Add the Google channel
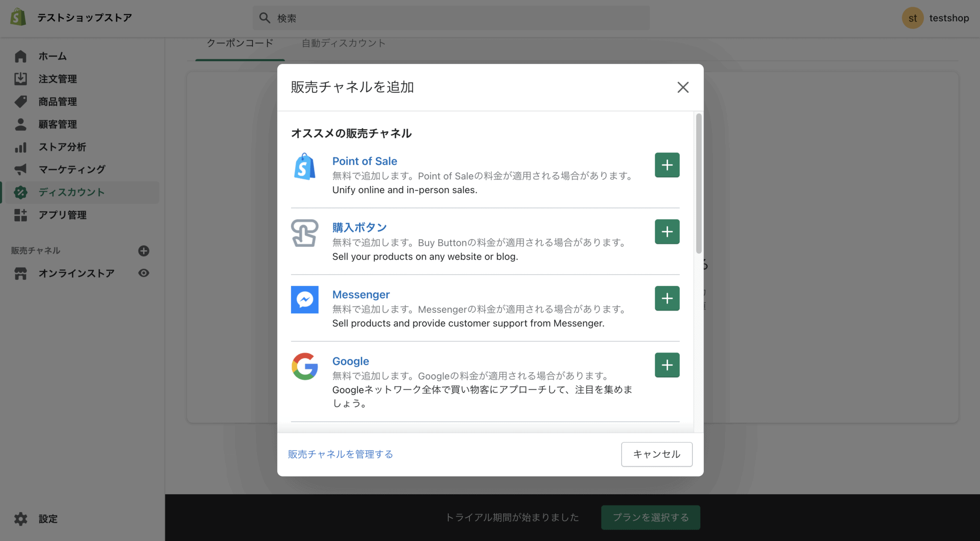Screen dimensions: 980x541 click(x=667, y=365)
